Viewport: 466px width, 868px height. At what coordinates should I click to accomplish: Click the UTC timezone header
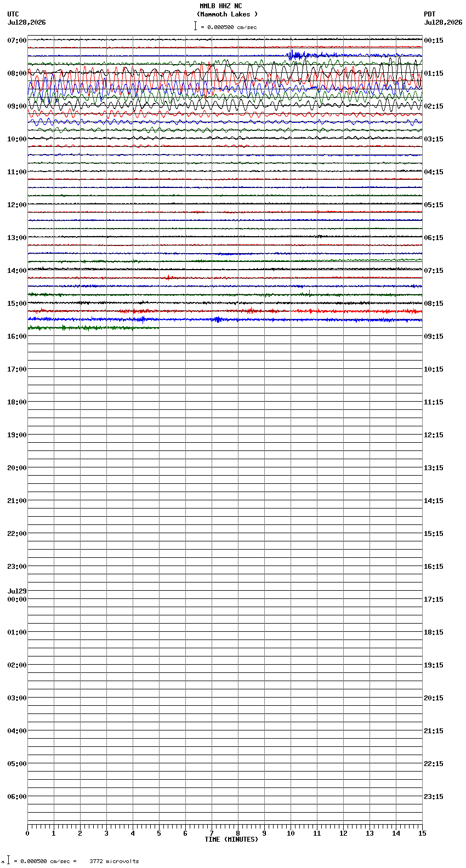[13, 14]
